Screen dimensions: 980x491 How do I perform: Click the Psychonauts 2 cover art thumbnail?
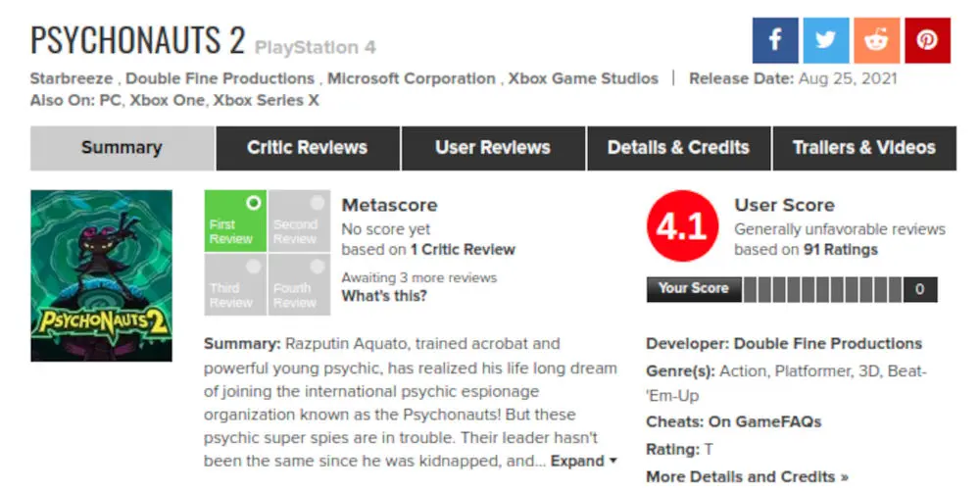point(101,275)
